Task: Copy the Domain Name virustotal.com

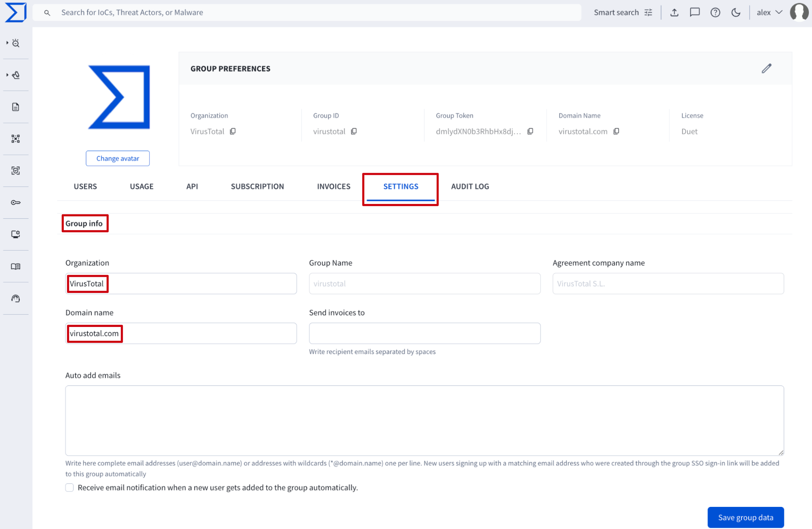Action: pos(616,131)
